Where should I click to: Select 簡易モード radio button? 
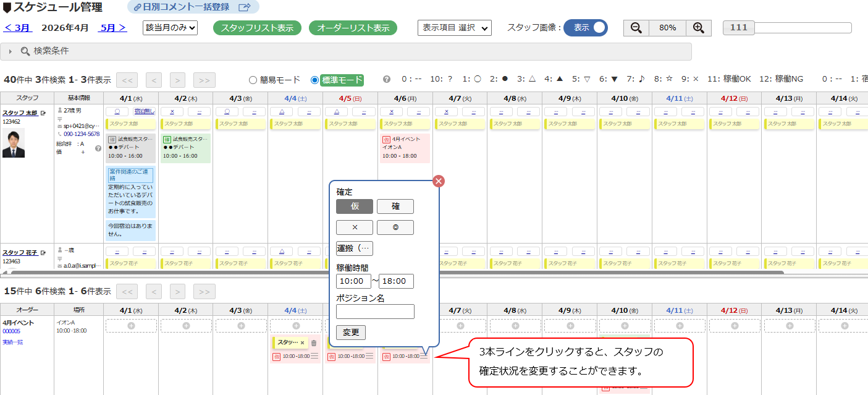[253, 80]
